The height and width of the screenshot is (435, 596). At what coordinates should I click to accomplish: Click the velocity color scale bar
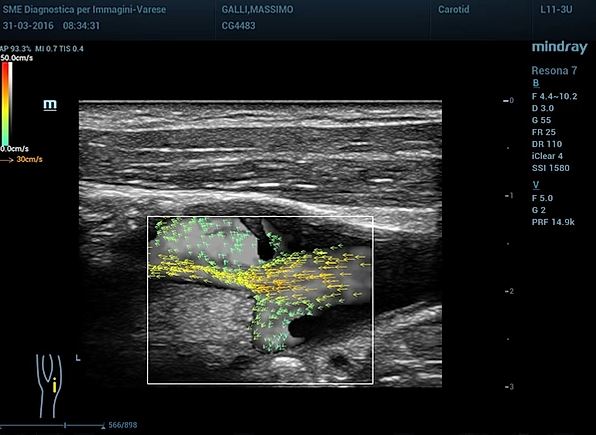pos(7,103)
